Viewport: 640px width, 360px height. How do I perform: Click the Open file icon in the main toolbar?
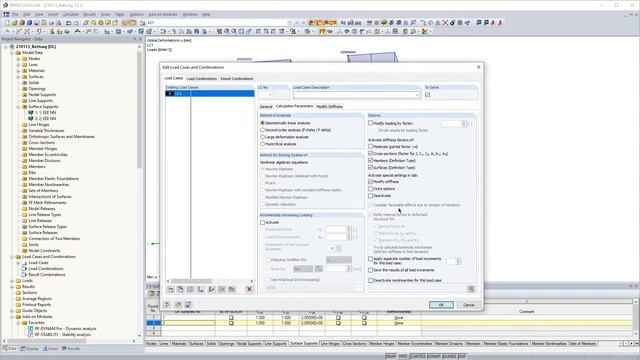(x=14, y=23)
